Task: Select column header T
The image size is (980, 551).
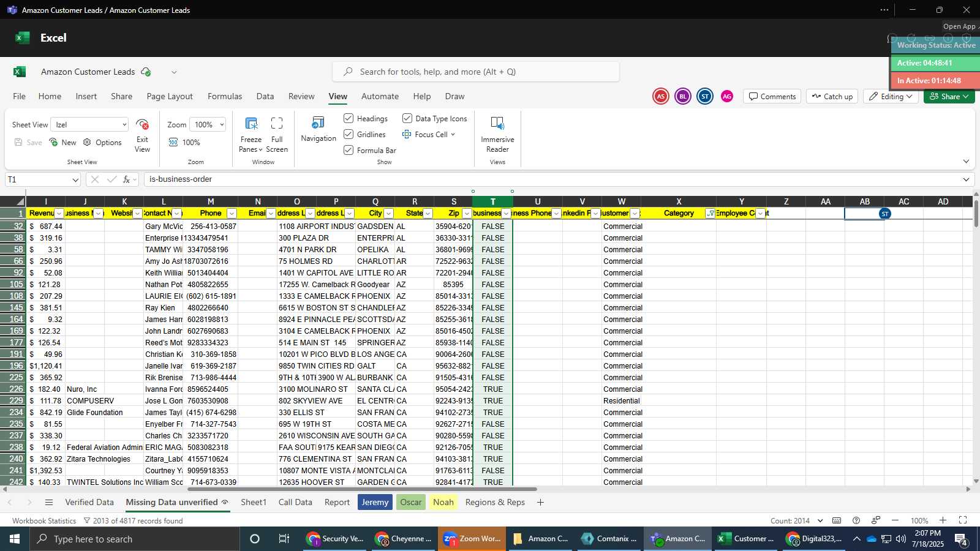Action: 493,201
